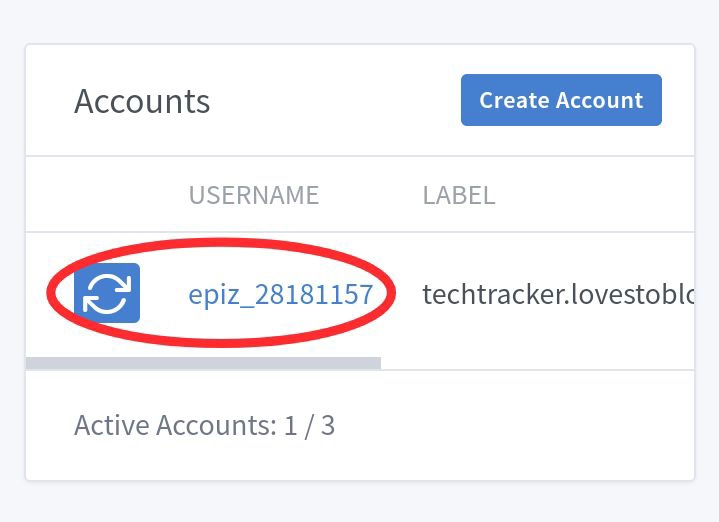Click the Active Accounts: 1 / 3 text
This screenshot has height=522, width=719.
[x=204, y=426]
